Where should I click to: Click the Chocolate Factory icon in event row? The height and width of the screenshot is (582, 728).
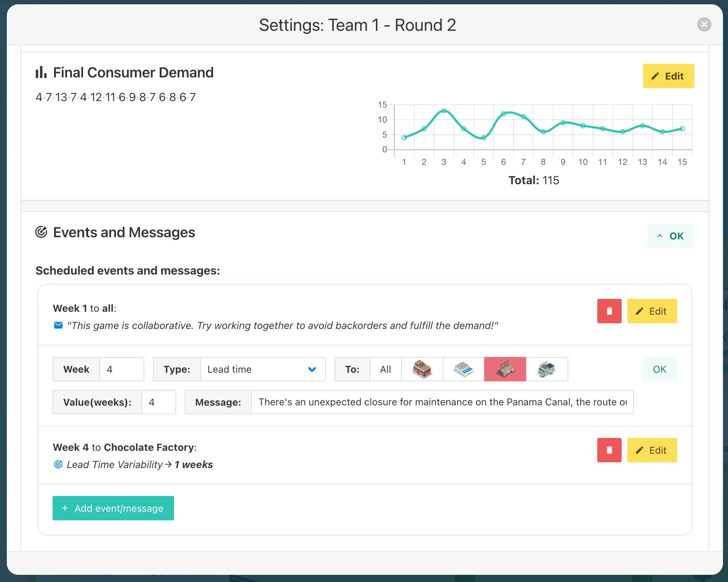(504, 369)
